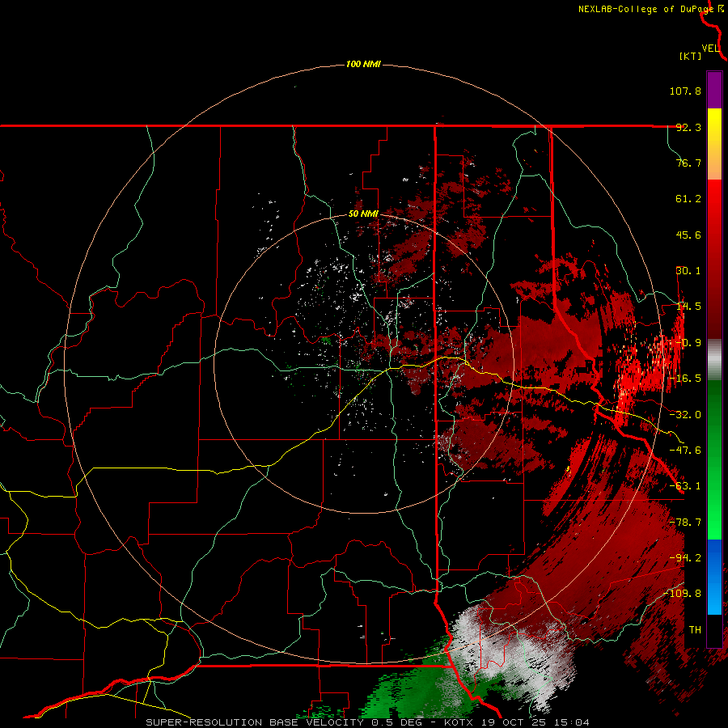Click the -63.1 velocity scale value

pos(685,486)
